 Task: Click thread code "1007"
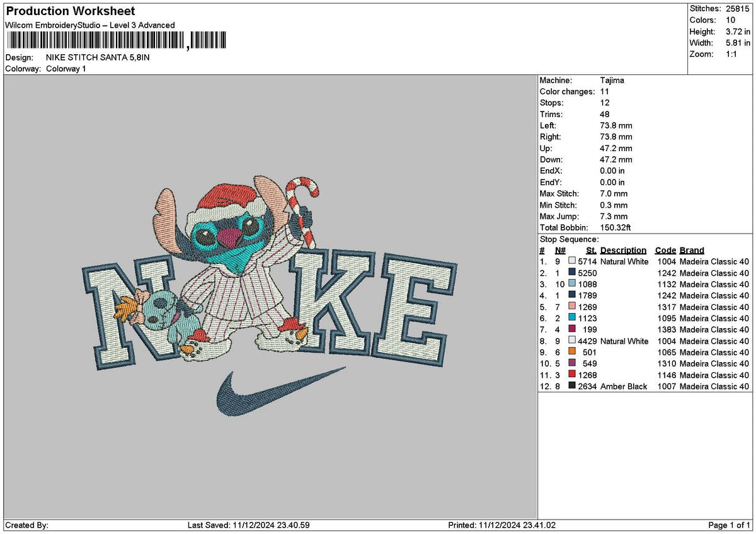tap(667, 386)
